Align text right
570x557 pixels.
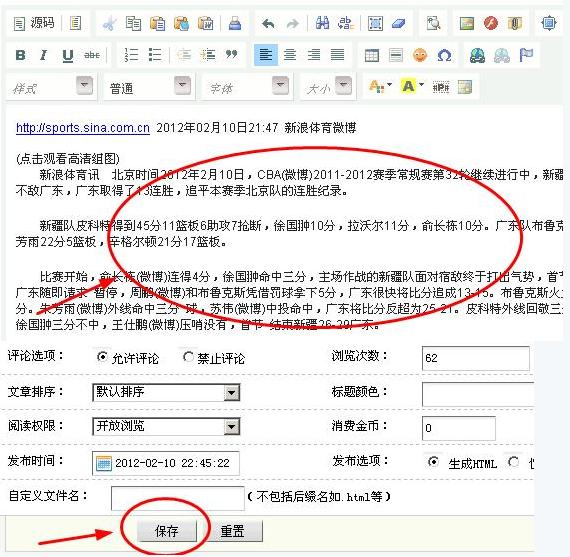tap(314, 55)
